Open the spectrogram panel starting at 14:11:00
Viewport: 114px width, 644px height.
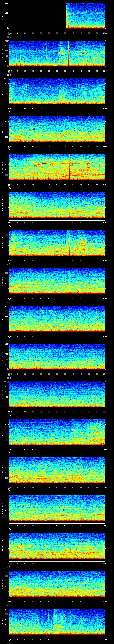click(x=57, y=91)
